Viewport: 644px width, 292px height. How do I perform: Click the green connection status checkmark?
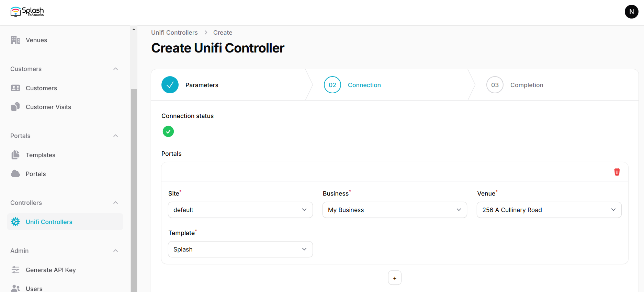click(168, 131)
